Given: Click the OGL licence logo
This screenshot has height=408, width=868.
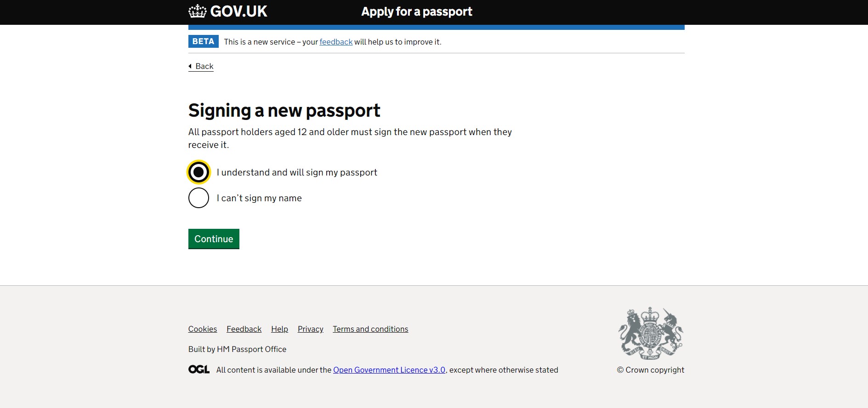Looking at the screenshot, I should tap(199, 369).
